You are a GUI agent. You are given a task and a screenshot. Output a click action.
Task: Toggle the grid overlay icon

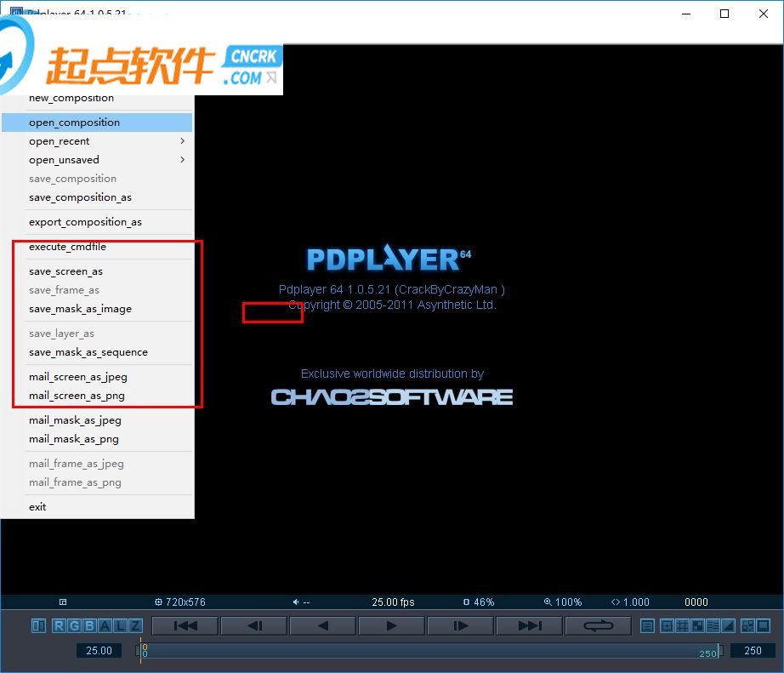point(682,626)
